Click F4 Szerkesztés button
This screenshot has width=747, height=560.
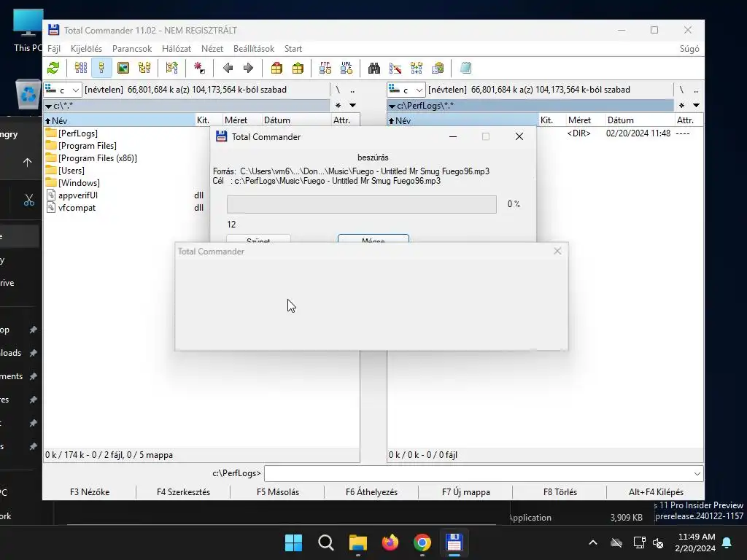point(183,492)
